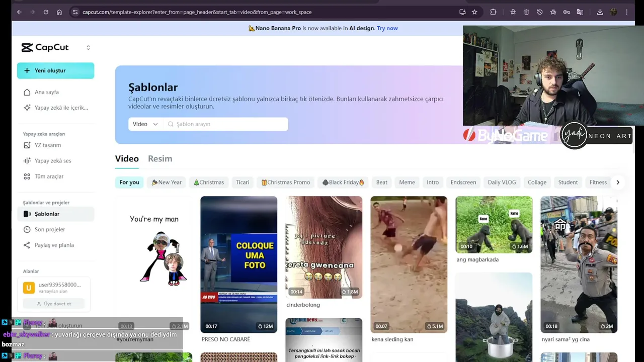644x362 pixels.
Task: Open the Video type dropdown in search
Action: tap(145, 124)
